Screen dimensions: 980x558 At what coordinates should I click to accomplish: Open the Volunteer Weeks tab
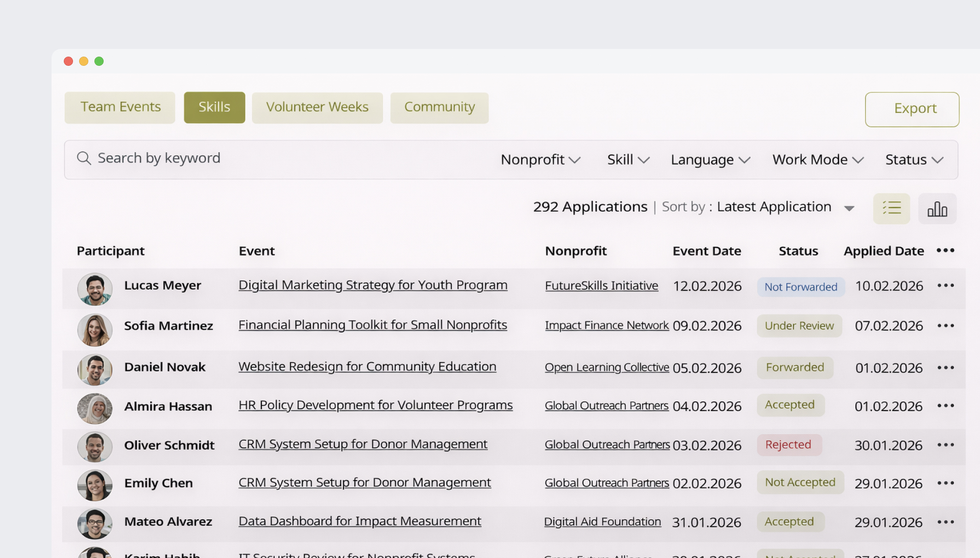coord(317,107)
